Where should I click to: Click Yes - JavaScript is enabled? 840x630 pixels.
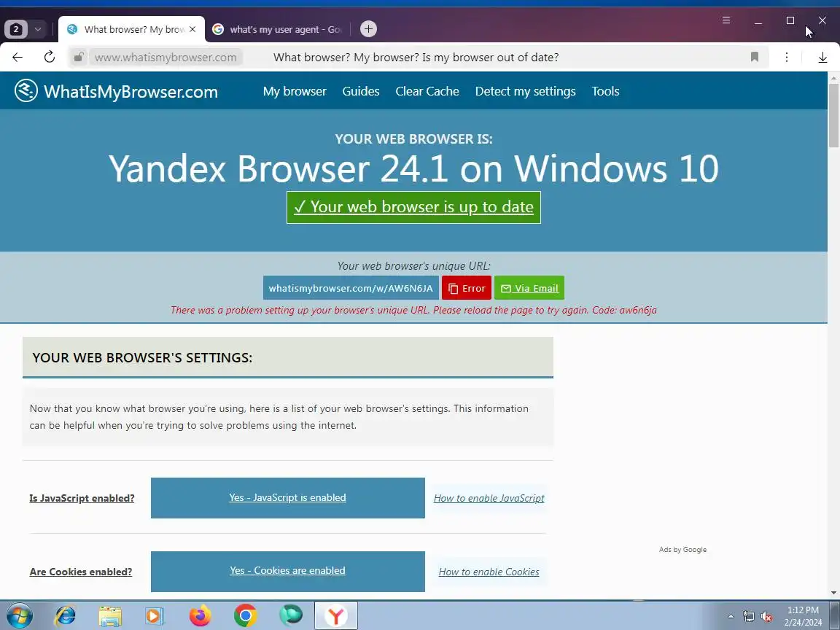point(288,498)
